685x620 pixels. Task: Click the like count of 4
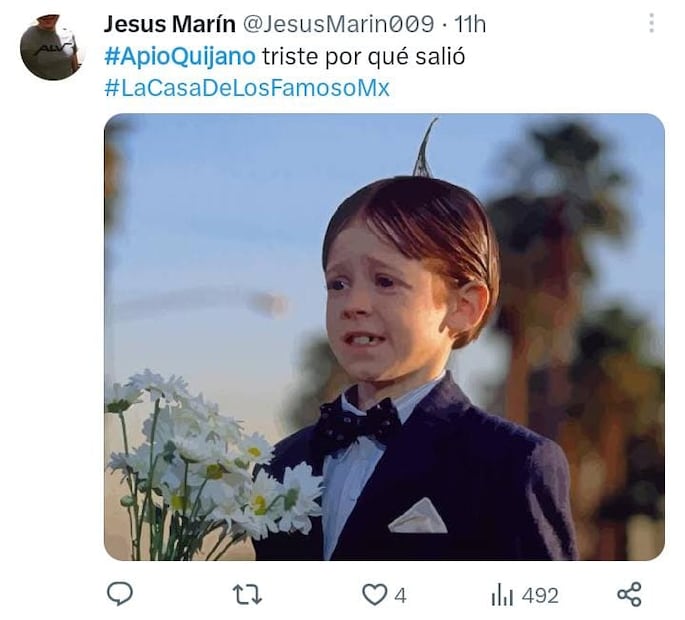click(x=400, y=595)
